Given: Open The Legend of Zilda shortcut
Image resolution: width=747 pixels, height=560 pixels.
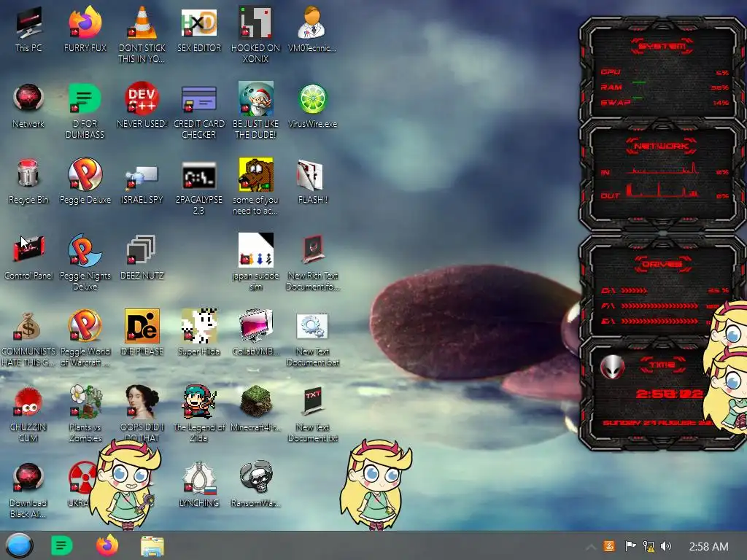Looking at the screenshot, I should coord(198,414).
